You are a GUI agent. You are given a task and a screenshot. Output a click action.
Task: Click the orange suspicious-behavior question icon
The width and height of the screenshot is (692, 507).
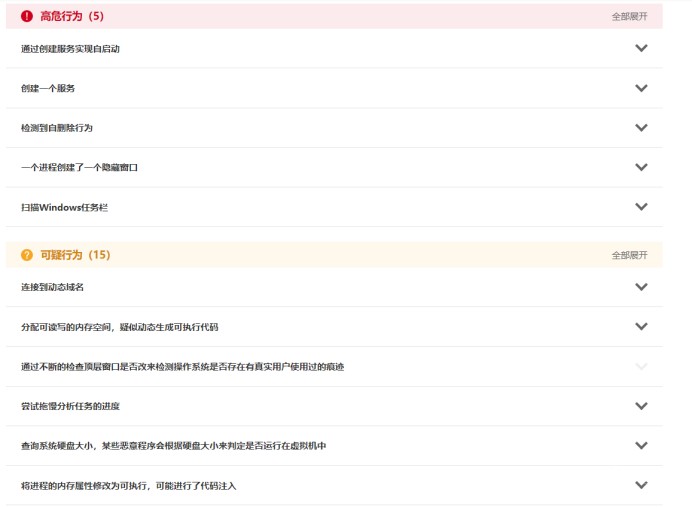26,255
